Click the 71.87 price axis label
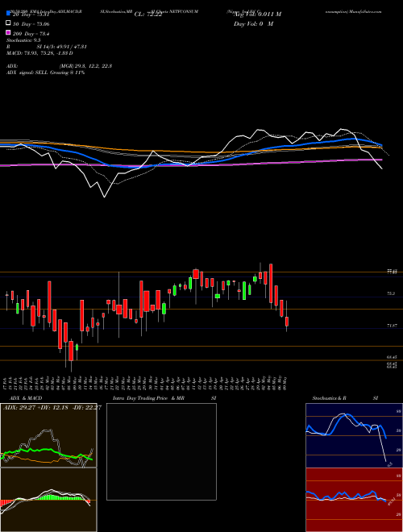The width and height of the screenshot is (403, 532). tap(392, 326)
